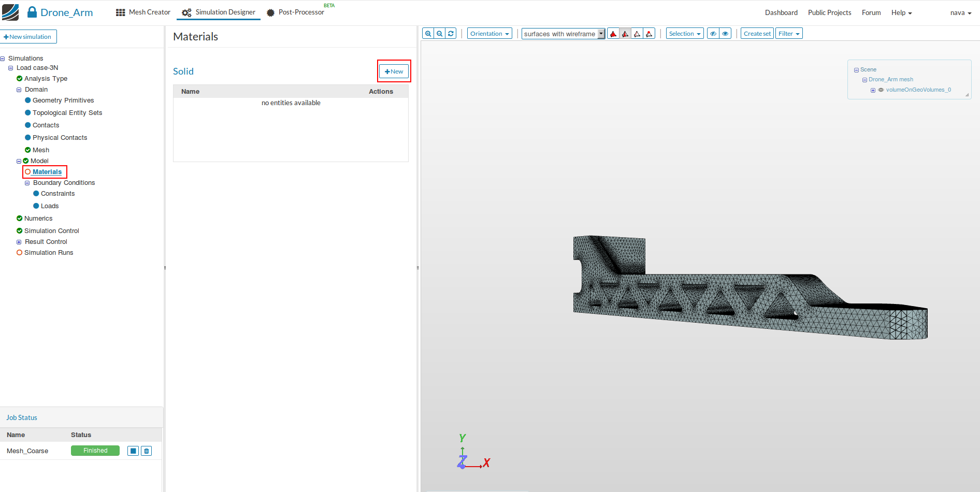Click the Analysis Type green check icon
The width and height of the screenshot is (980, 492).
pos(20,79)
